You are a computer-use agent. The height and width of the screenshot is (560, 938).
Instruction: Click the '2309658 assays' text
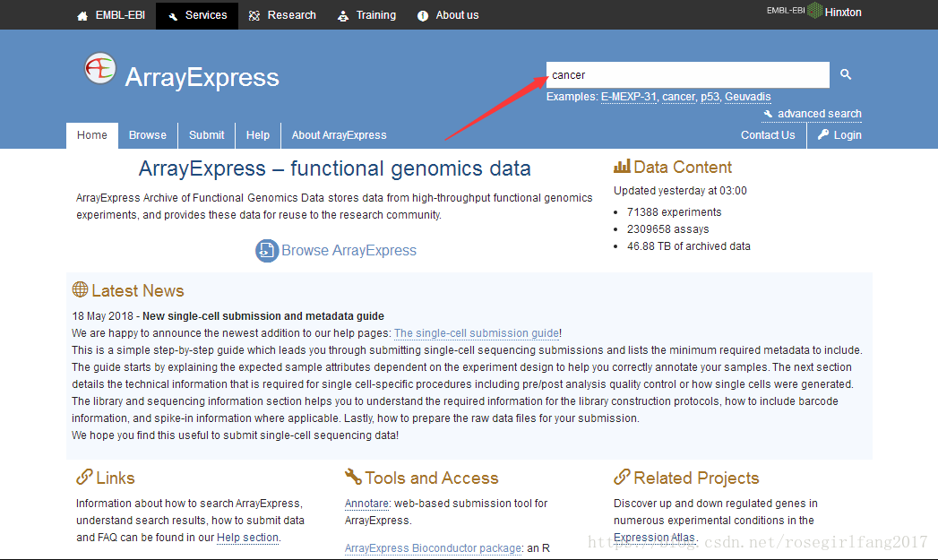(667, 229)
